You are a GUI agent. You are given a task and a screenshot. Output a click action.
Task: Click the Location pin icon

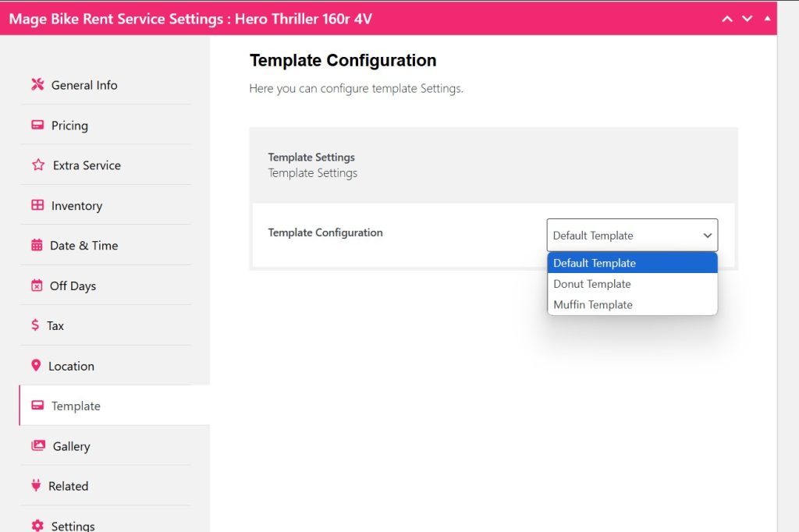[36, 366]
